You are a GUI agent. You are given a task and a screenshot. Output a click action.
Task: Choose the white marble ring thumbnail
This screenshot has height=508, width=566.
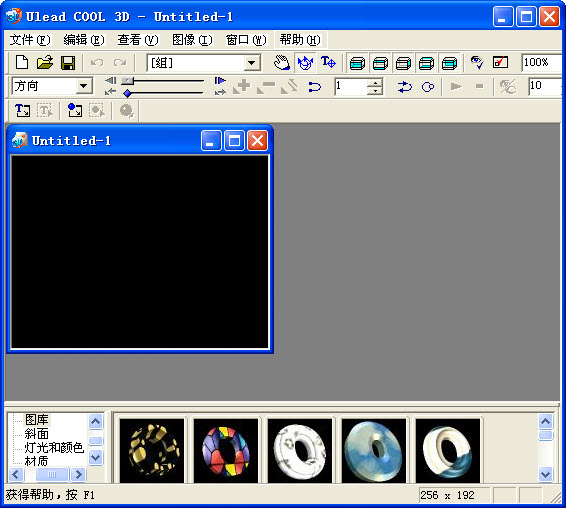300,450
